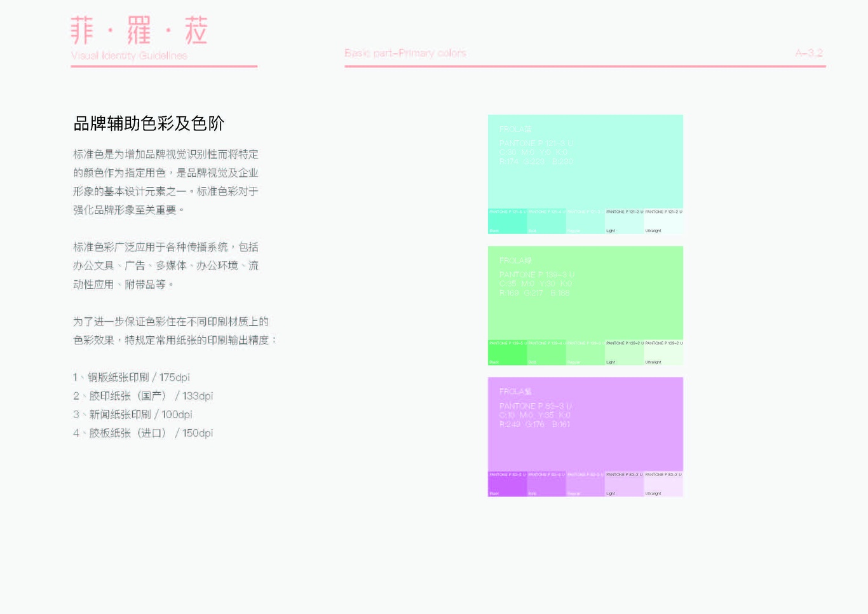Select the "C:35 M:0 Y:30 K:0" values
The height and width of the screenshot is (614, 868).
tap(536, 283)
